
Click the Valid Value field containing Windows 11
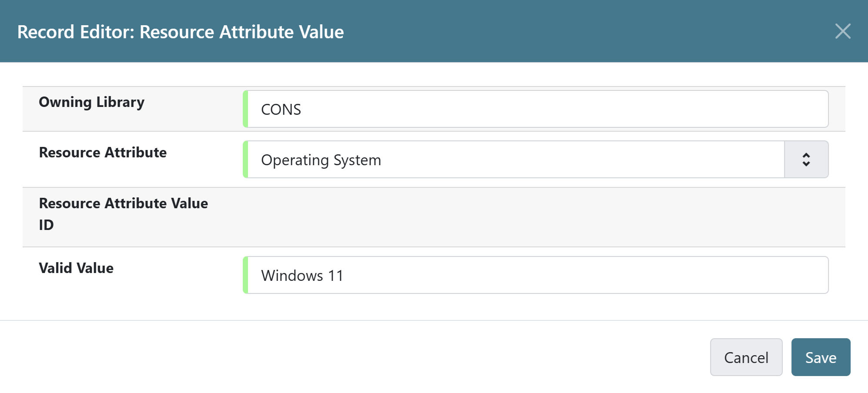pyautogui.click(x=522, y=275)
